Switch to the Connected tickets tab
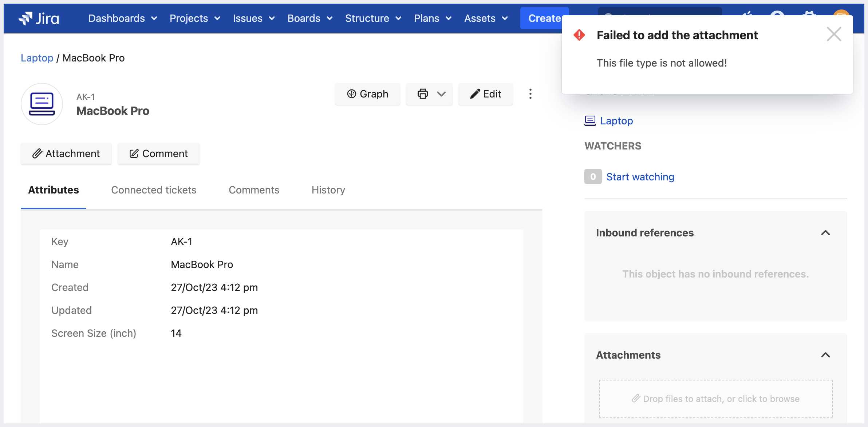The image size is (868, 427). pyautogui.click(x=154, y=190)
